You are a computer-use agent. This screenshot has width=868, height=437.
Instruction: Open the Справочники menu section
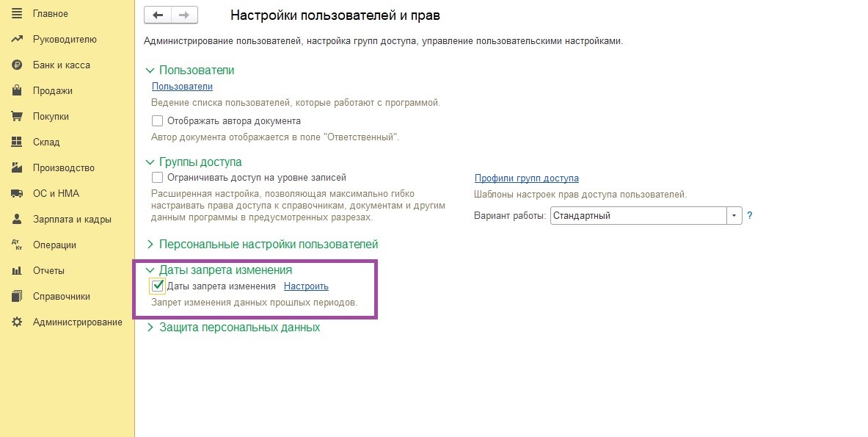[x=62, y=296]
